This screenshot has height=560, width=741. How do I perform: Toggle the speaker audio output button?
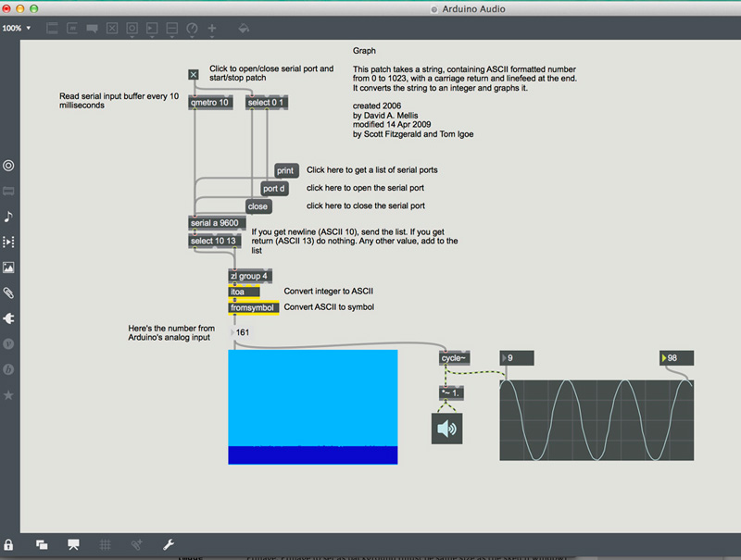tap(447, 429)
